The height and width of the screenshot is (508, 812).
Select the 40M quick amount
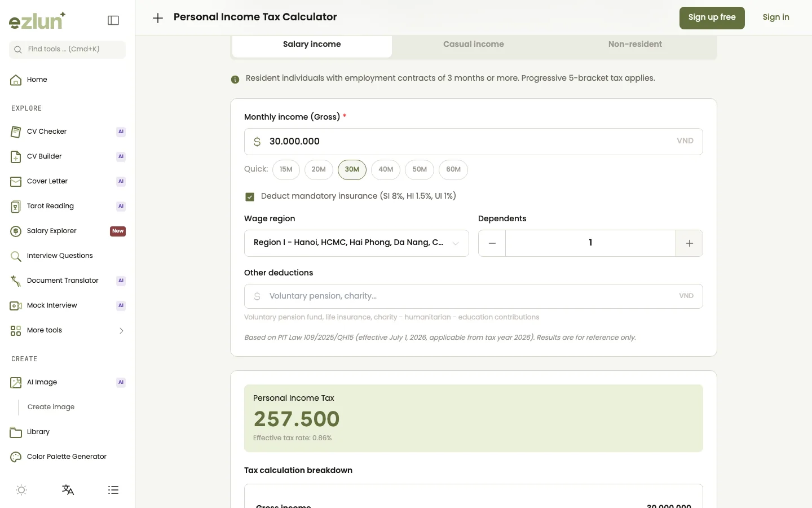coord(386,169)
